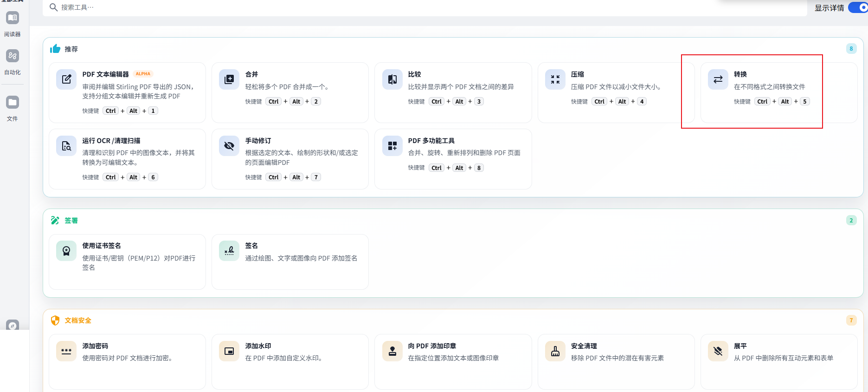Click the 手动修订 card title
Screen dimensions: 868x392
point(258,141)
